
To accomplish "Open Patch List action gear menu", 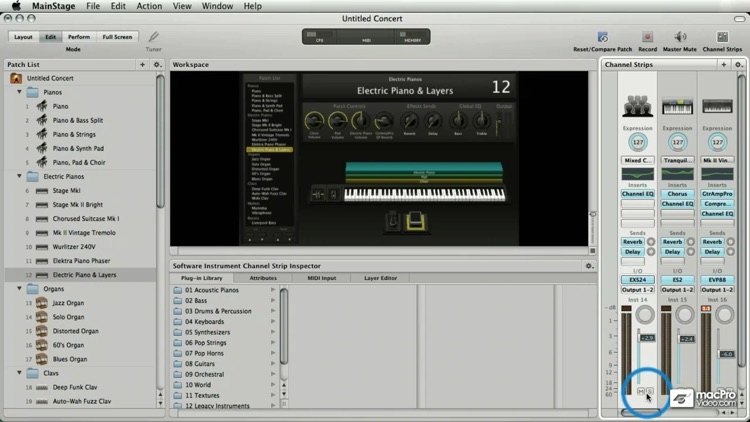I will pyautogui.click(x=157, y=64).
